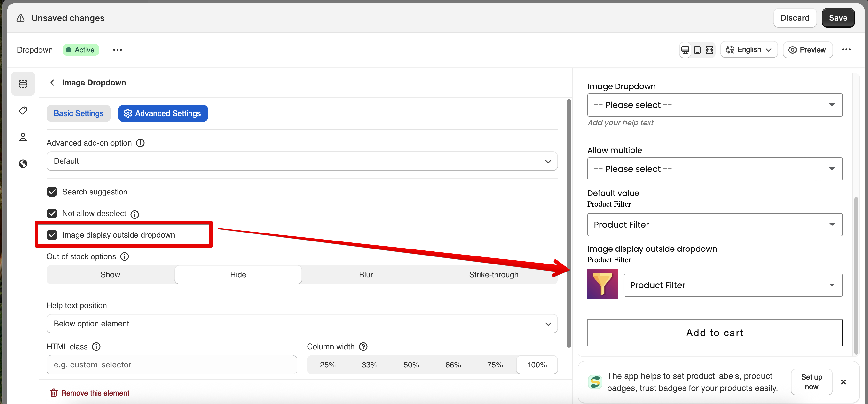
Task: Click the back arrow next to Image Dropdown
Action: [x=52, y=83]
